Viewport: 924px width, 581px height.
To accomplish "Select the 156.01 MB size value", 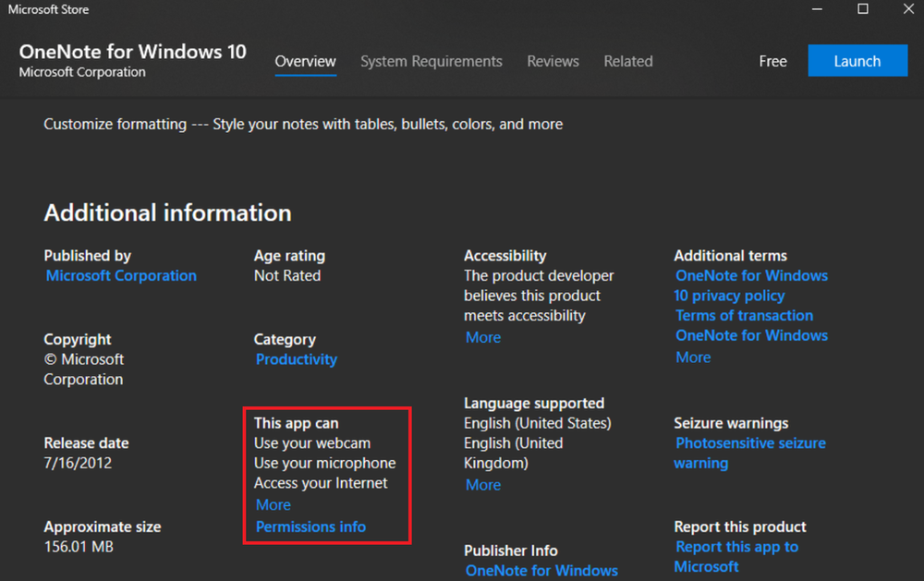I will [79, 547].
